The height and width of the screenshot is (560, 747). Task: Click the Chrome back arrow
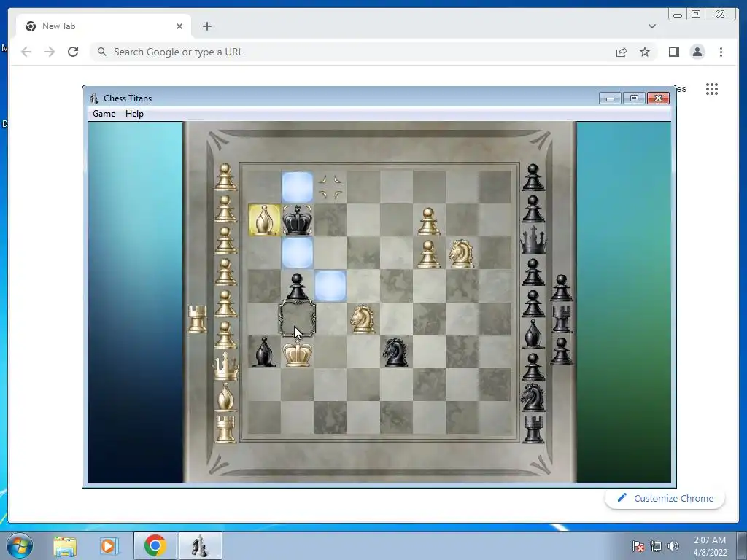tap(26, 52)
